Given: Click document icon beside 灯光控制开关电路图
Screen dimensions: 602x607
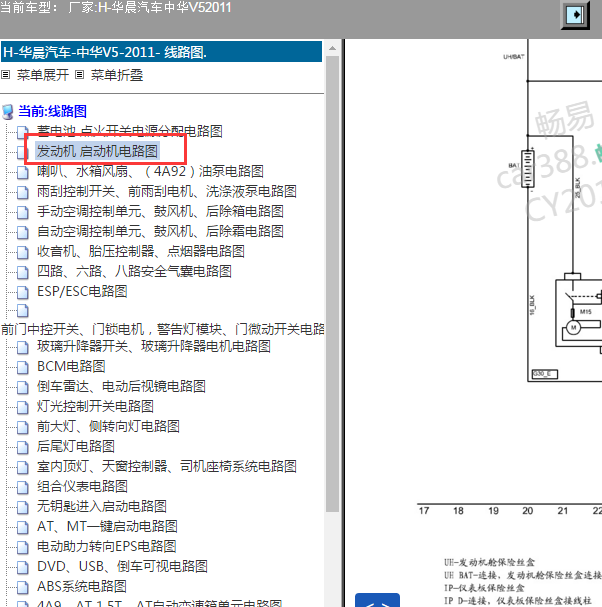Looking at the screenshot, I should 22,407.
